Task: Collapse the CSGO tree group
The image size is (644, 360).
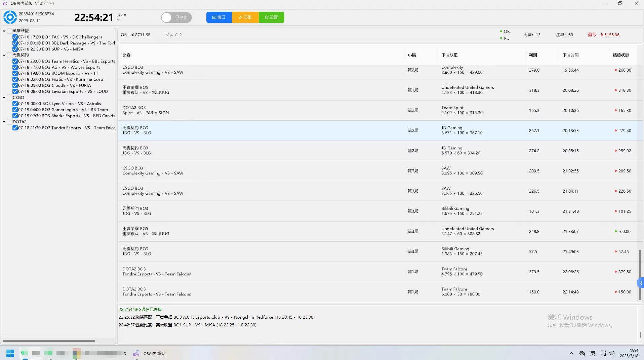Action: [x=4, y=97]
